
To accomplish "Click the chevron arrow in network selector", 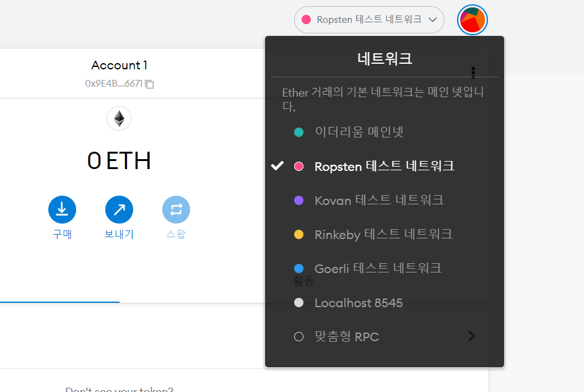I will [x=432, y=20].
